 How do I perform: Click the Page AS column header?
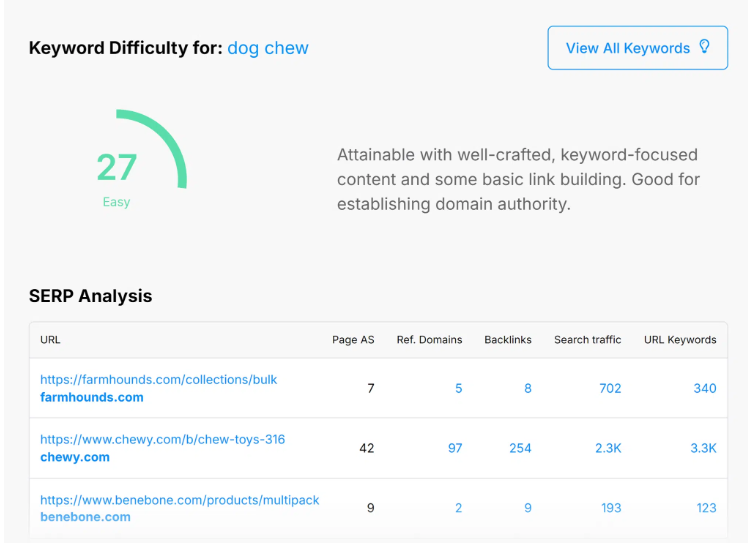(353, 340)
